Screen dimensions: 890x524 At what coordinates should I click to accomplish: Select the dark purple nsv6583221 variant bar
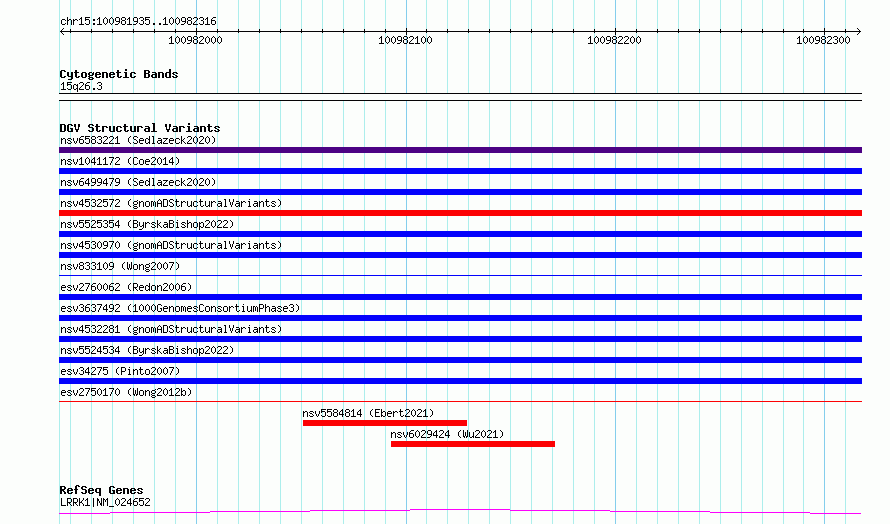460,150
